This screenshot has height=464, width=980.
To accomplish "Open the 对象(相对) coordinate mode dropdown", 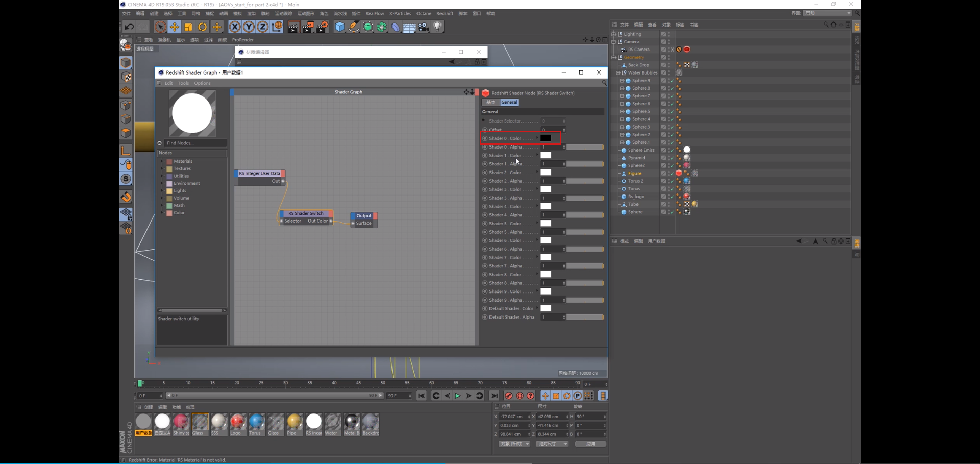I will click(514, 444).
